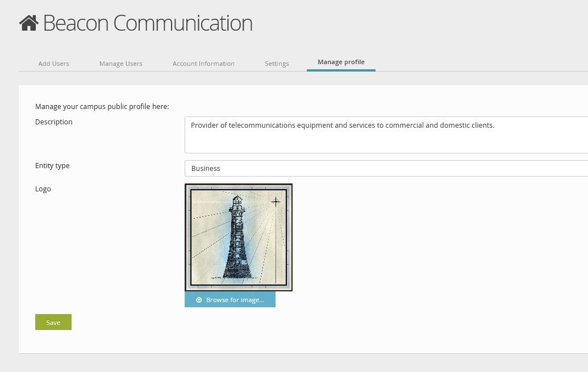Open the Entity type dropdown showing Business
The width and height of the screenshot is (588, 372).
(x=386, y=168)
